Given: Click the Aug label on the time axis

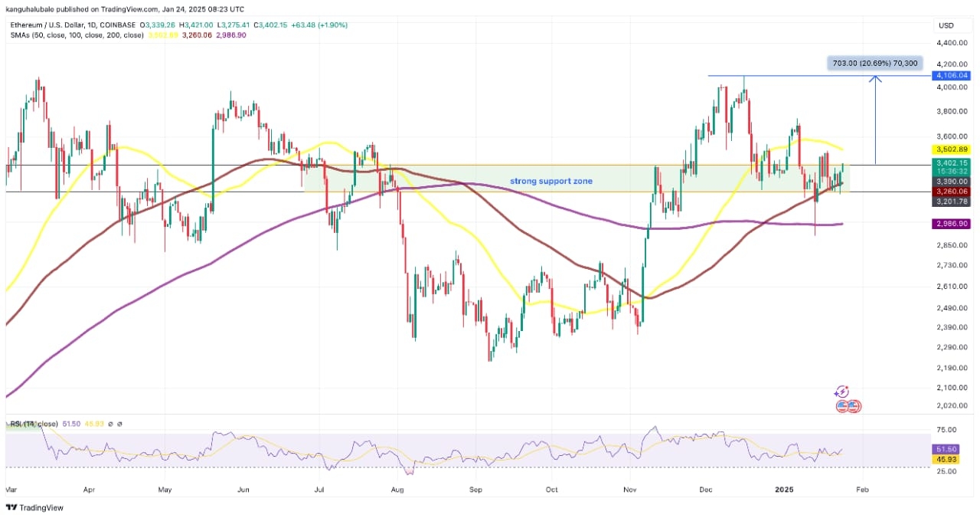Looking at the screenshot, I should (397, 487).
